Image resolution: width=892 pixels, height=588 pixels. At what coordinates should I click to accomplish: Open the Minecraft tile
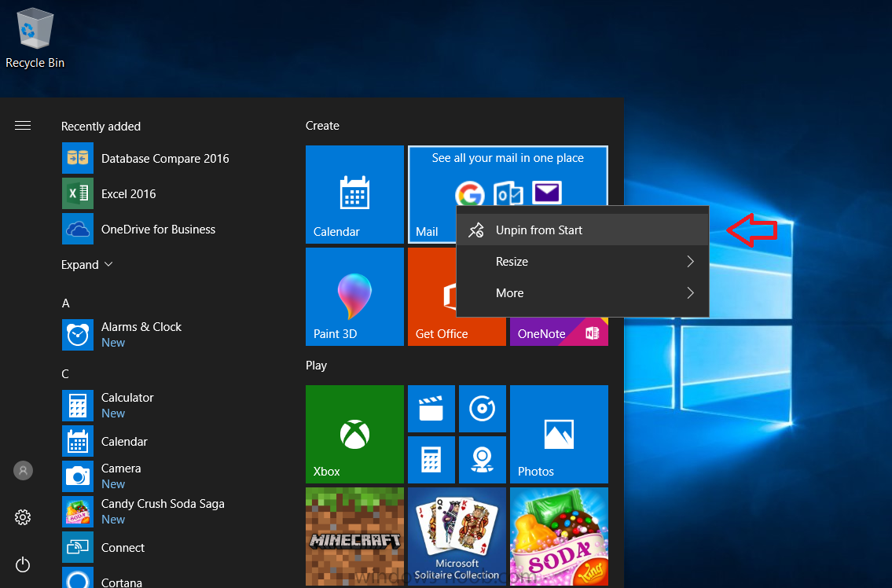click(x=354, y=536)
